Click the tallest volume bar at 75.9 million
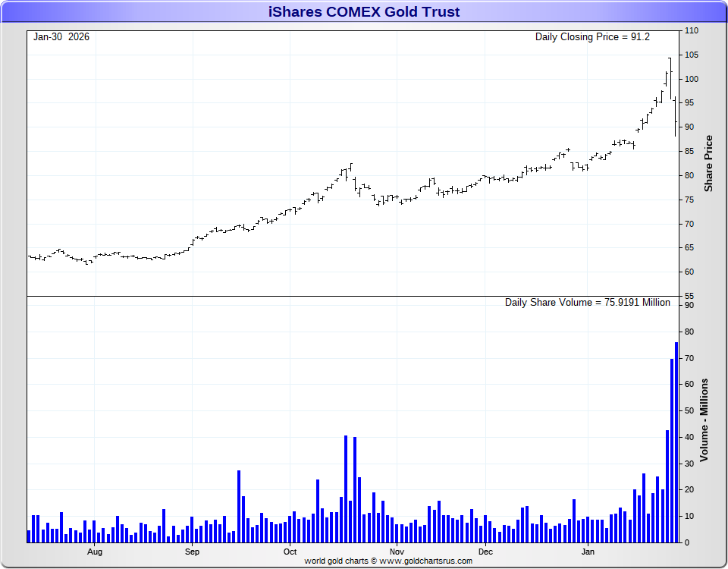The image size is (728, 569). tap(676, 442)
